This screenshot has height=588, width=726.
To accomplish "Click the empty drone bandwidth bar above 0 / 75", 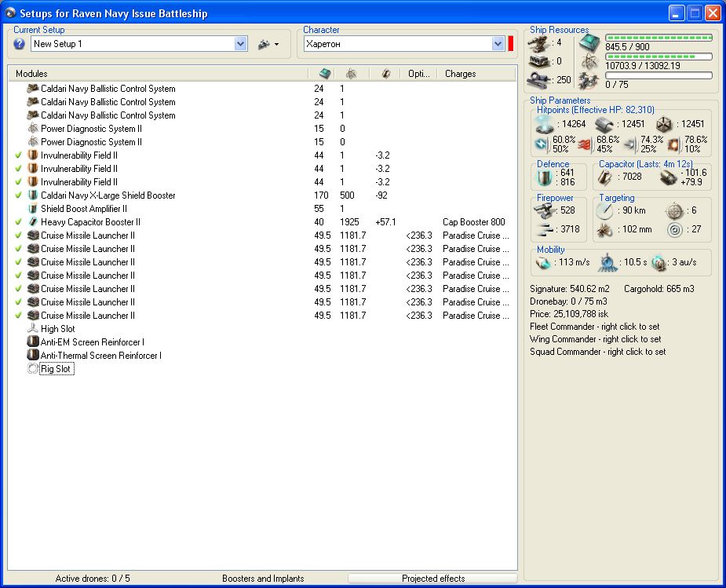I will [x=659, y=75].
